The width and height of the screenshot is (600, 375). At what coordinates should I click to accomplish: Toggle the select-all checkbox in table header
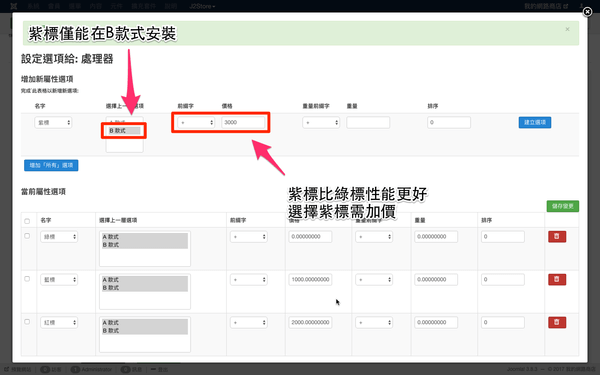[27, 221]
